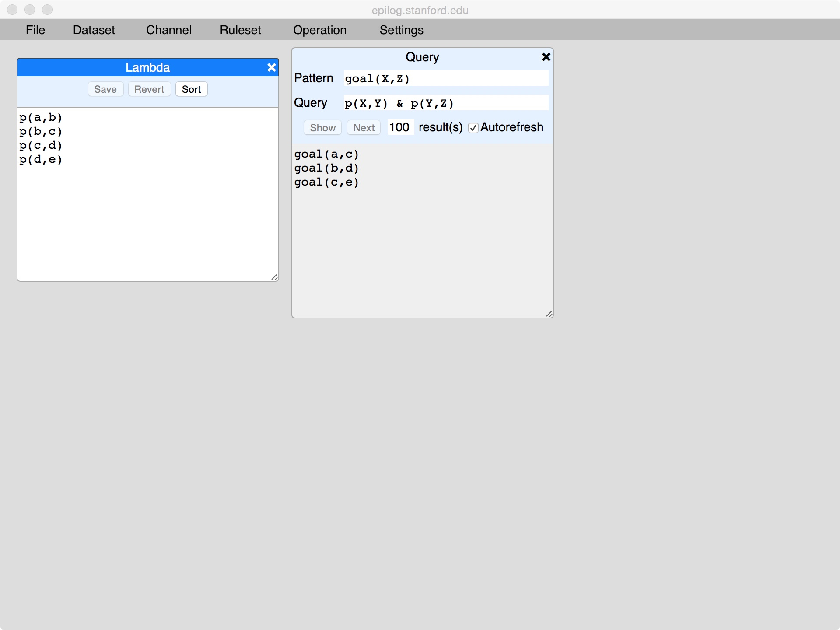840x630 pixels.
Task: Open the Settings menu
Action: tap(401, 30)
